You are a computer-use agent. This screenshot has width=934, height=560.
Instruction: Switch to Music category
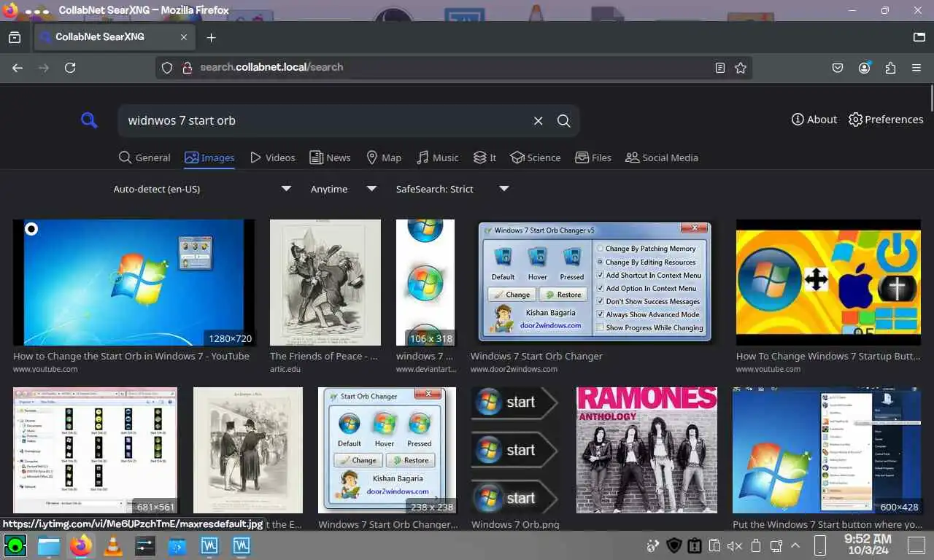coord(437,157)
